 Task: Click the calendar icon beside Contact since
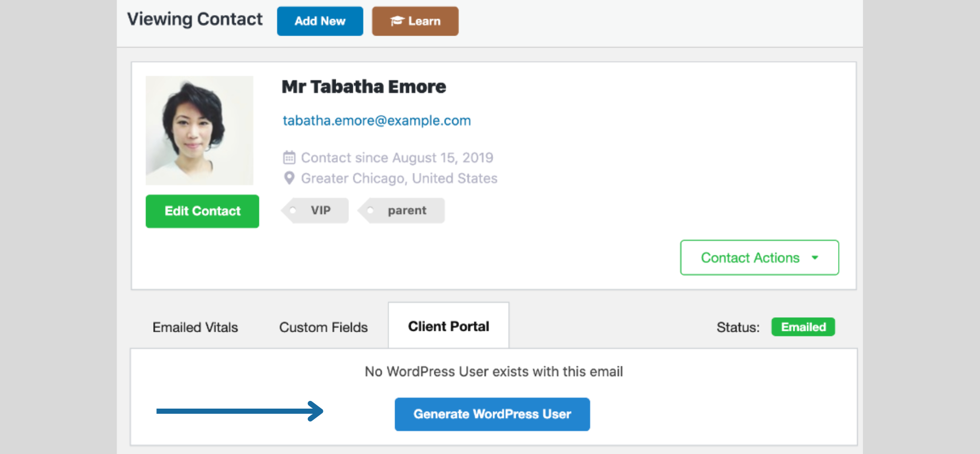click(x=289, y=157)
